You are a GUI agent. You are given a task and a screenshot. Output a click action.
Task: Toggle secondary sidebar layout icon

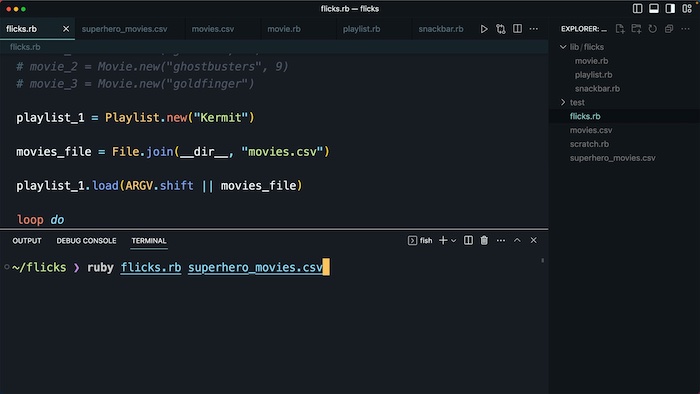tap(670, 8)
